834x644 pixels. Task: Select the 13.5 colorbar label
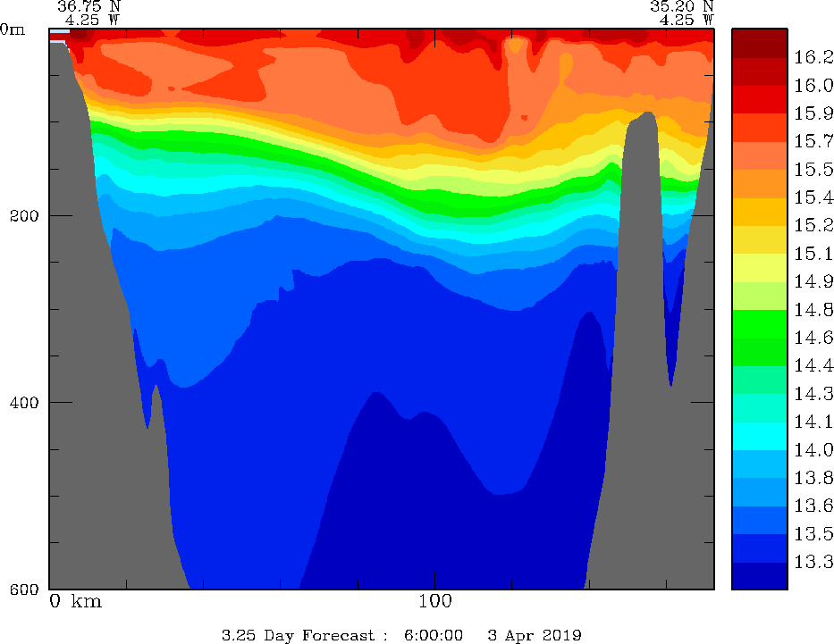point(813,534)
